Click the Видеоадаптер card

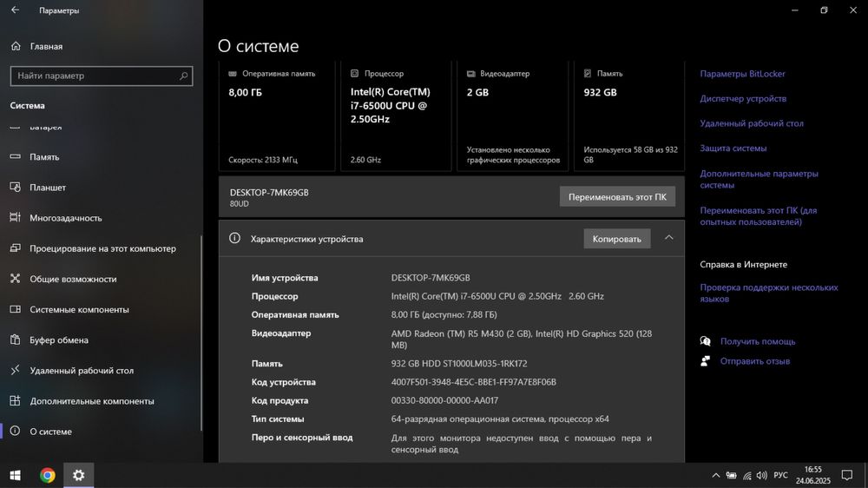point(513,117)
